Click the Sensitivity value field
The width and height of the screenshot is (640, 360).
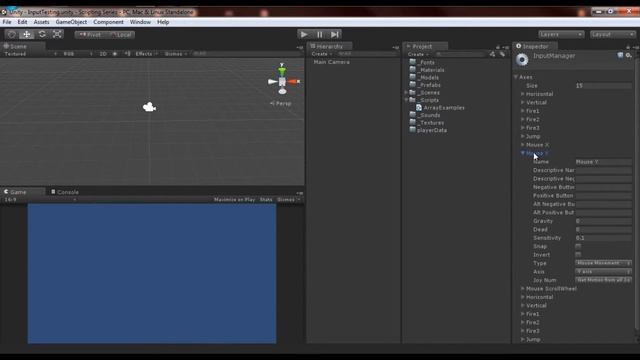pyautogui.click(x=603, y=238)
